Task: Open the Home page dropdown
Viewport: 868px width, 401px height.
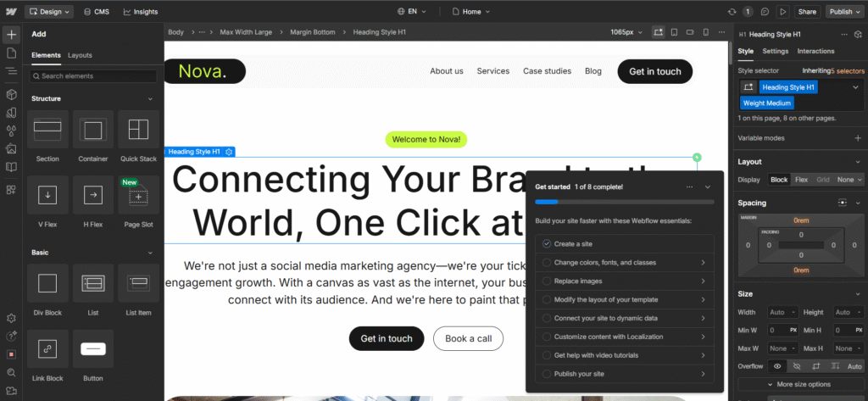Action: pos(471,12)
